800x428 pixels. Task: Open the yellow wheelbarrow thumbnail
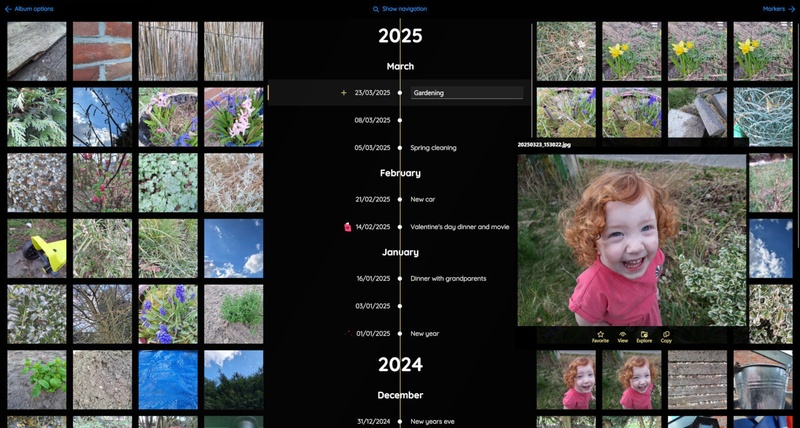37,248
